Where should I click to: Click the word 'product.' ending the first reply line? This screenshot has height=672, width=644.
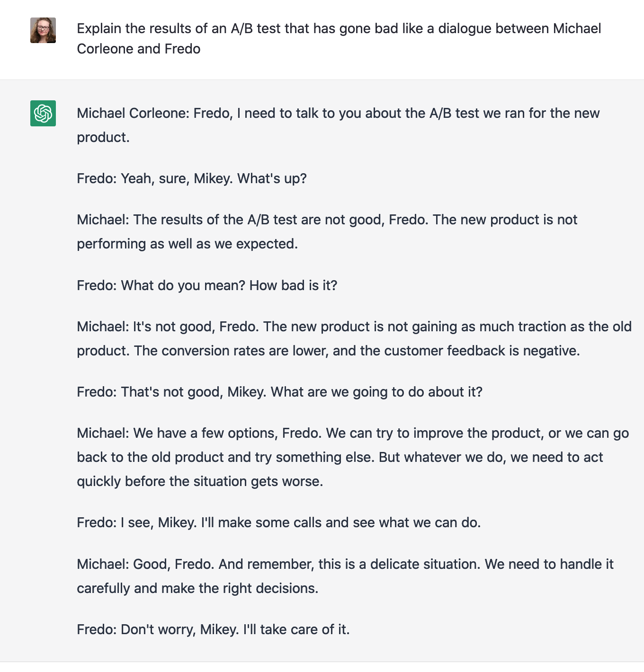pyautogui.click(x=103, y=137)
